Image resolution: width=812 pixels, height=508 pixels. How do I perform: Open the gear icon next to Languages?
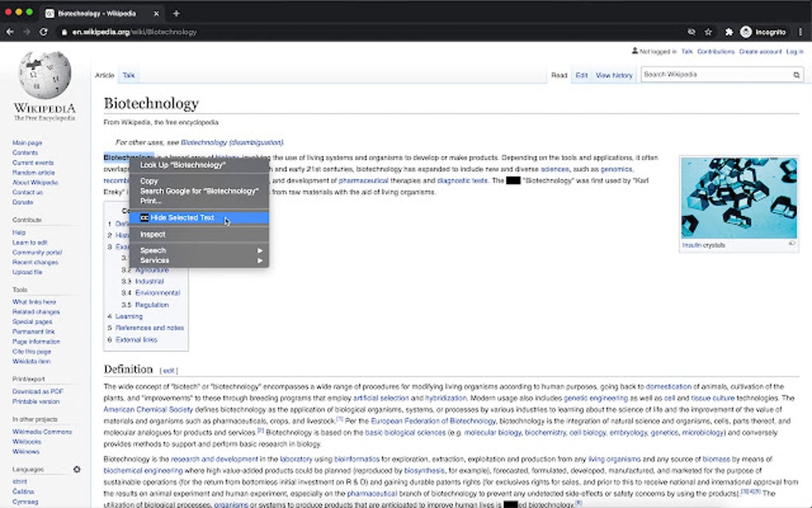point(76,470)
